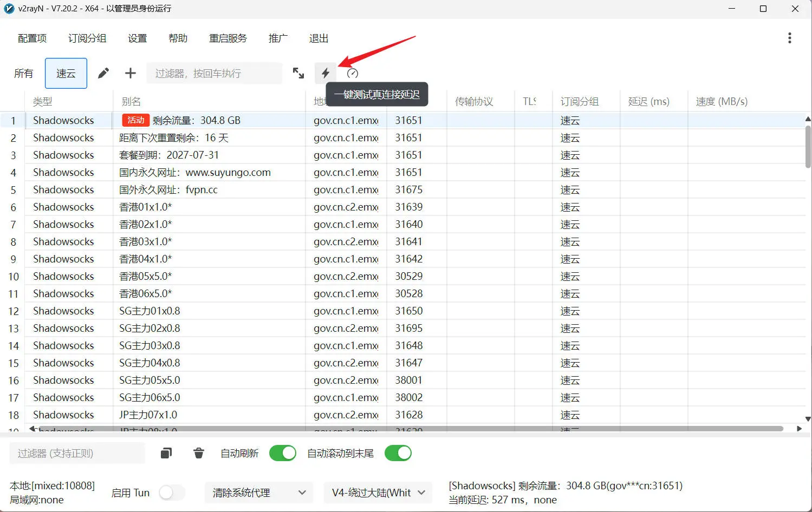Image resolution: width=812 pixels, height=512 pixels.
Task: Click the expand/resize arrows icon
Action: click(x=298, y=73)
